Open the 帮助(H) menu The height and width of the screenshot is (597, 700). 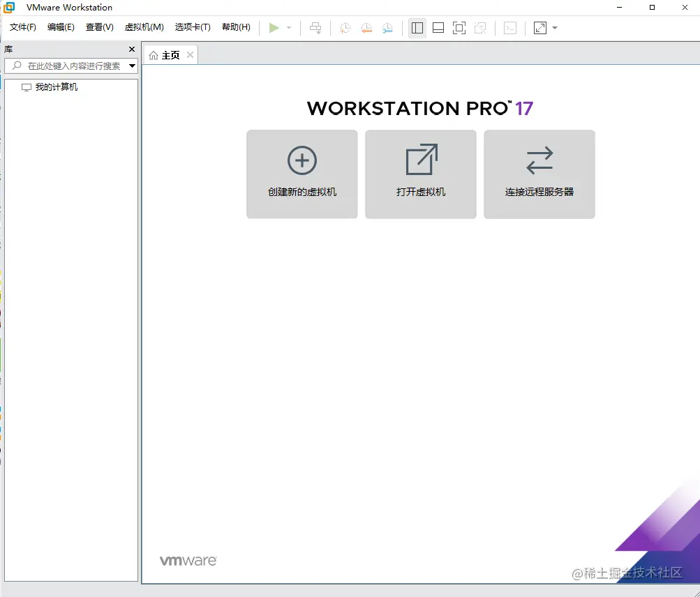click(236, 27)
